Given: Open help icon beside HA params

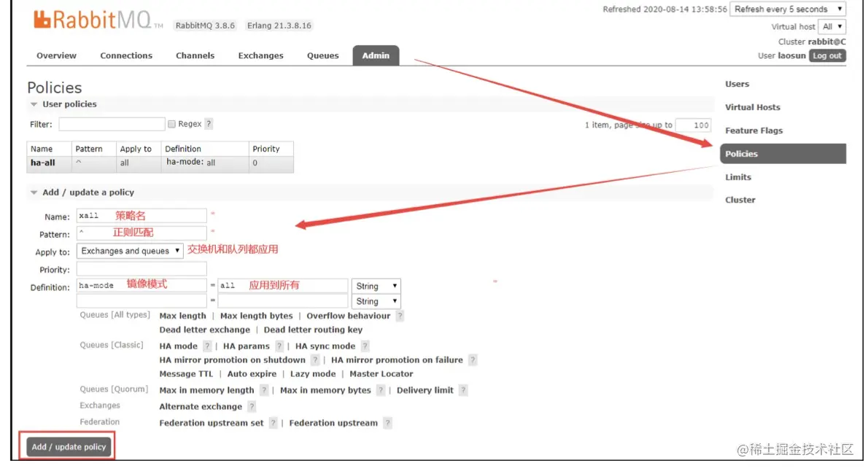Looking at the screenshot, I should [x=279, y=346].
